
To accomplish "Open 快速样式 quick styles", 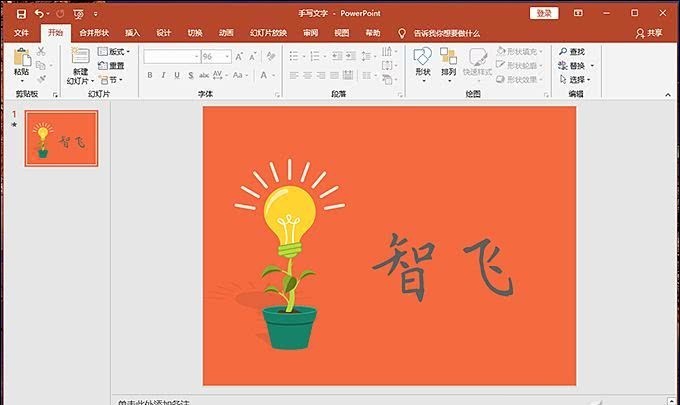I will (x=477, y=65).
